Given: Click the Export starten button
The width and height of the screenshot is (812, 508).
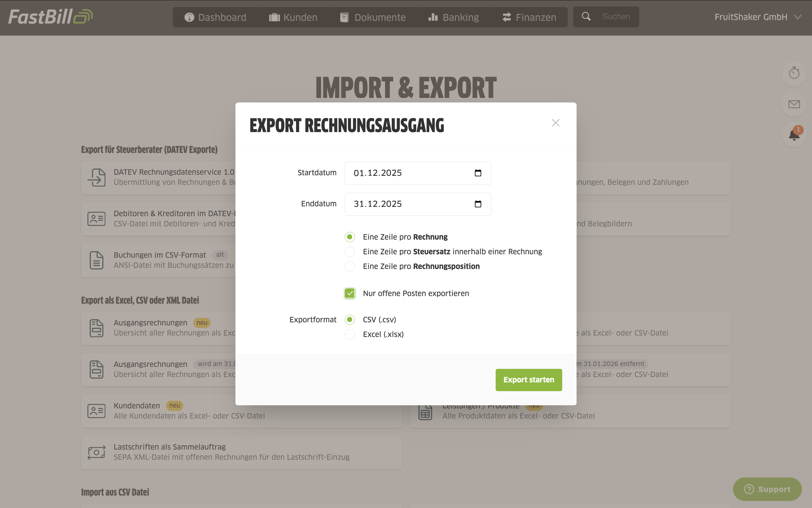Looking at the screenshot, I should [529, 380].
